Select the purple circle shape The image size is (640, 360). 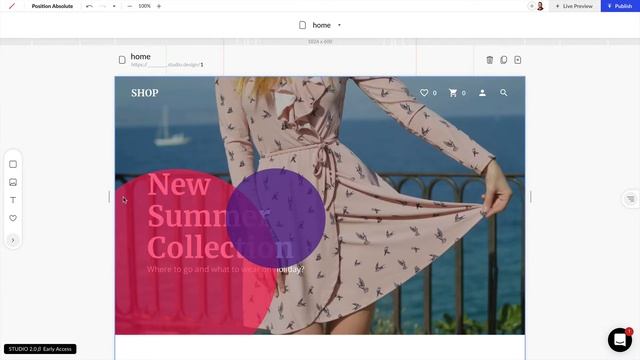coord(276,218)
